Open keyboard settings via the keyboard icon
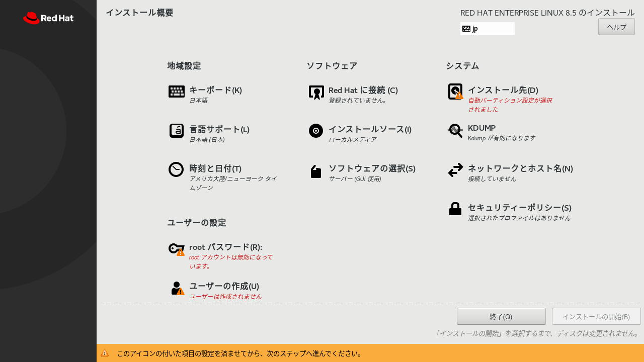 [176, 92]
